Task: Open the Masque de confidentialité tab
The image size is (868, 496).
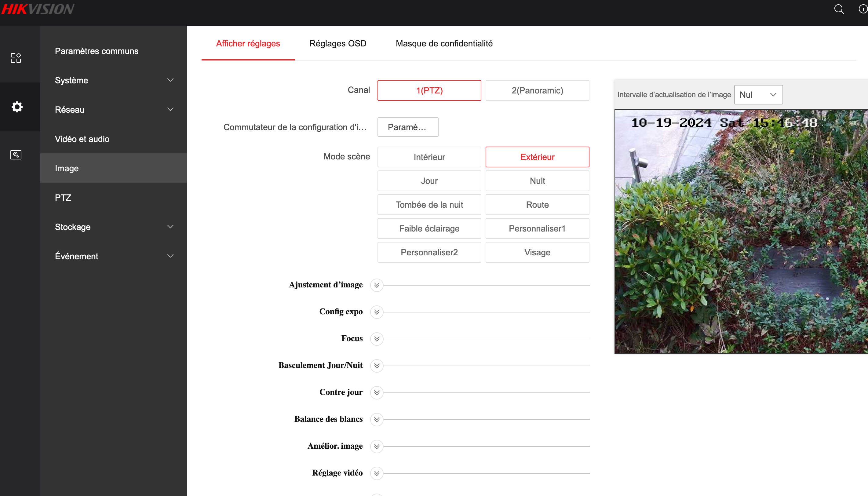Action: click(x=444, y=44)
